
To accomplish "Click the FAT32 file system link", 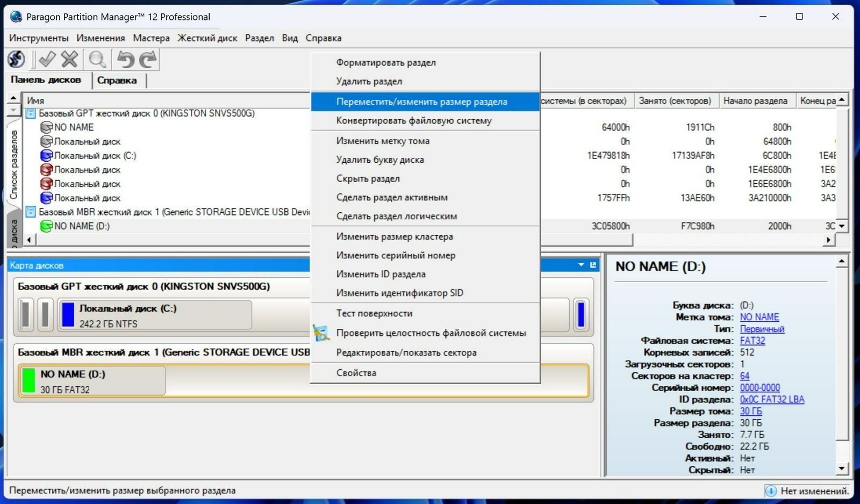I will click(x=752, y=341).
